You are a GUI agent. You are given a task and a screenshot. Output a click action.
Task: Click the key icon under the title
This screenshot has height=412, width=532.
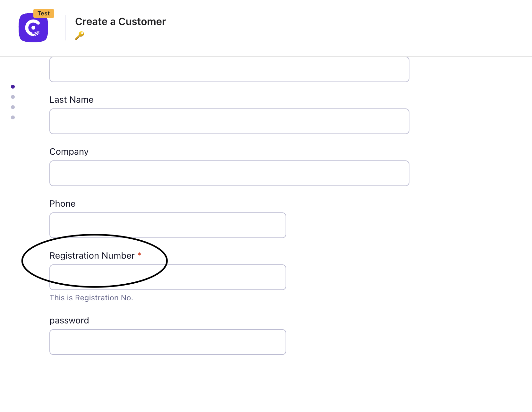tap(80, 35)
